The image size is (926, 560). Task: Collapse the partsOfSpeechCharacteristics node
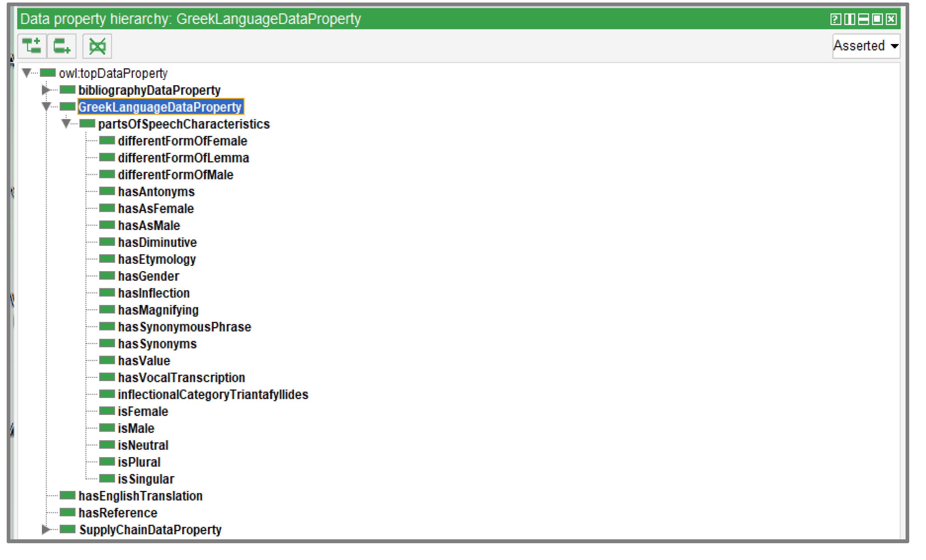pyautogui.click(x=66, y=124)
